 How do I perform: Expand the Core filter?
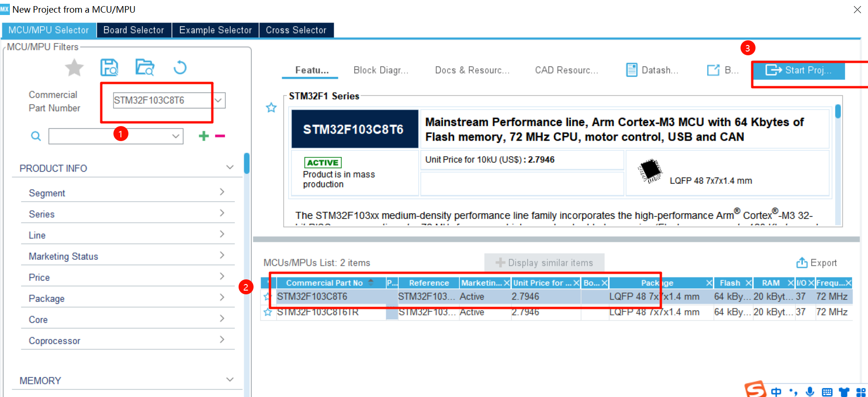(222, 318)
